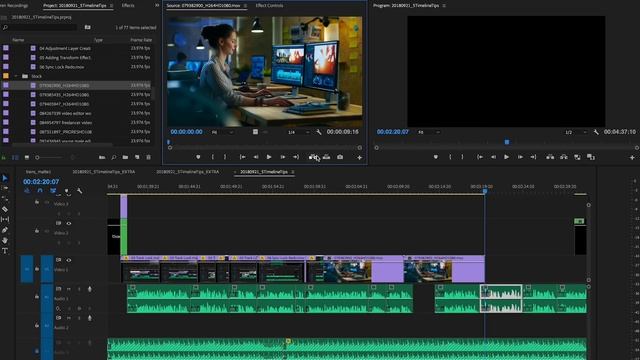Go to In point in Source monitor
640x360 pixels.
242,157
